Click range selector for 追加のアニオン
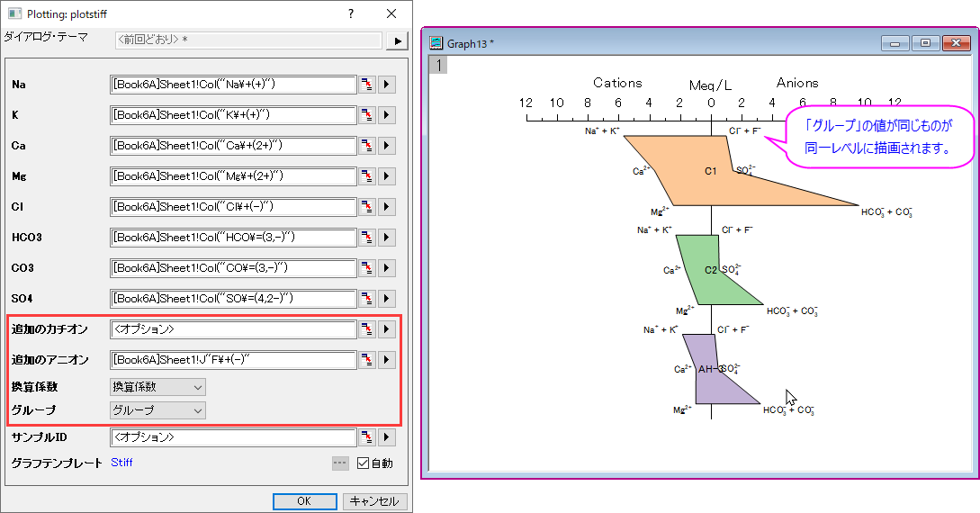The width and height of the screenshot is (980, 513). (367, 360)
